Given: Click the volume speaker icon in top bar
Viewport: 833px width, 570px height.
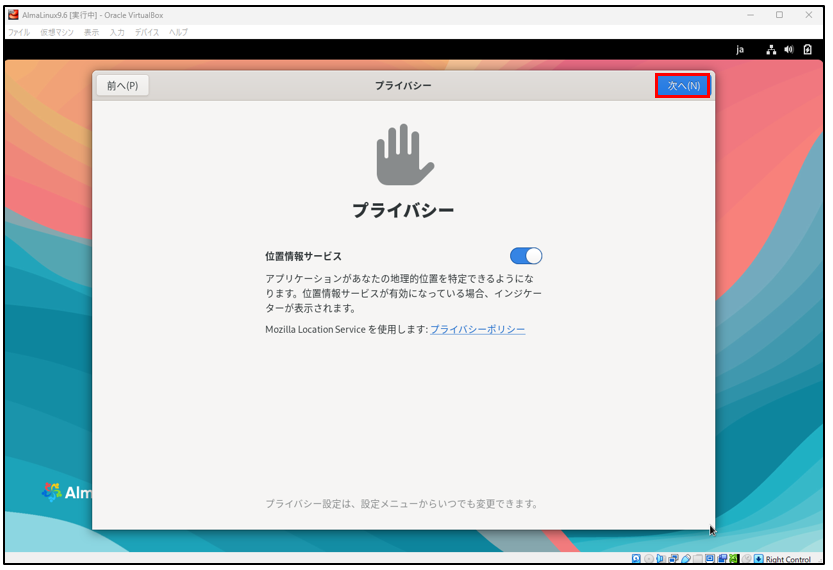Looking at the screenshot, I should point(788,49).
